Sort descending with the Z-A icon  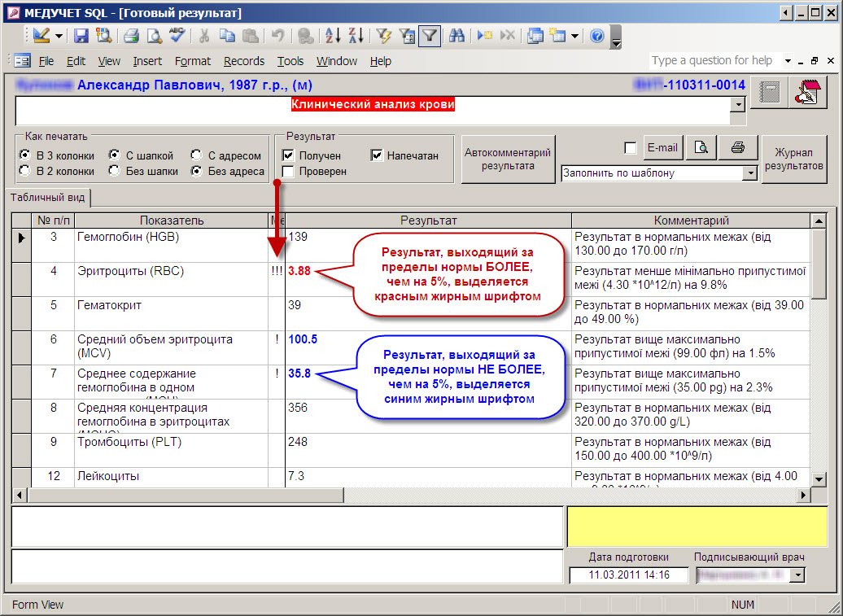(356, 36)
